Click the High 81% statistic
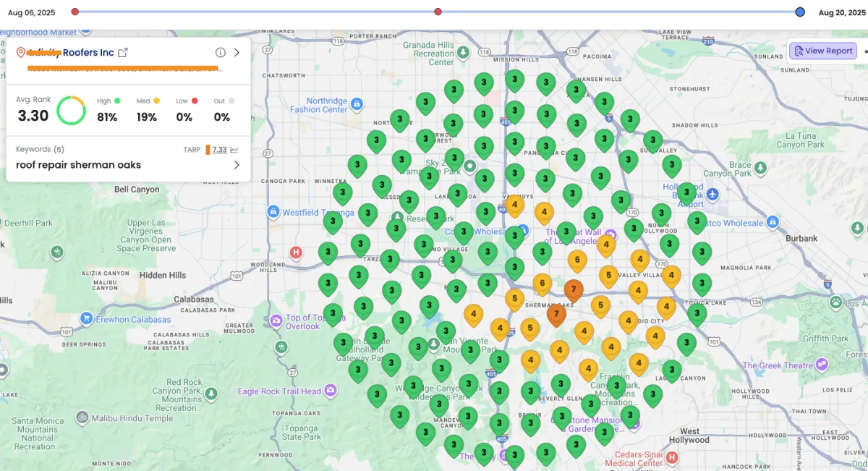The image size is (868, 471). [x=108, y=110]
